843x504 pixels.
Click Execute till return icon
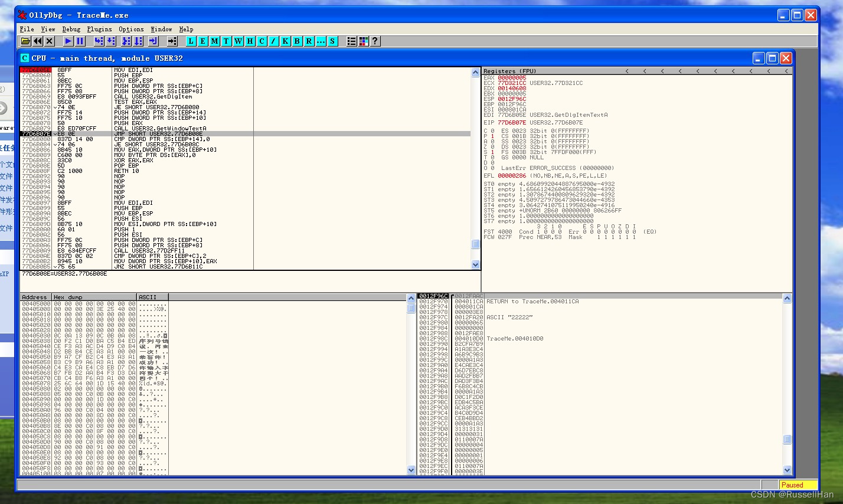click(153, 41)
